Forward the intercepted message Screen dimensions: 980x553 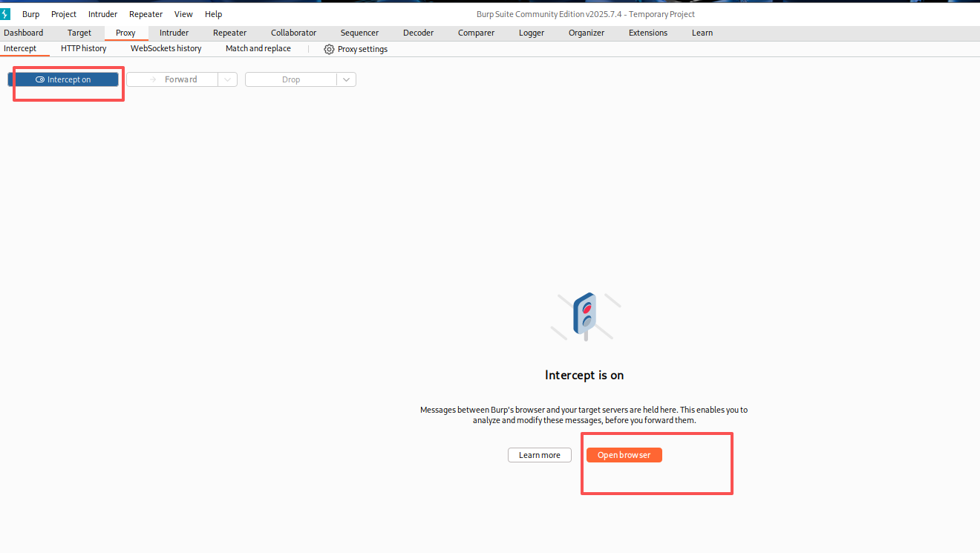pyautogui.click(x=172, y=79)
